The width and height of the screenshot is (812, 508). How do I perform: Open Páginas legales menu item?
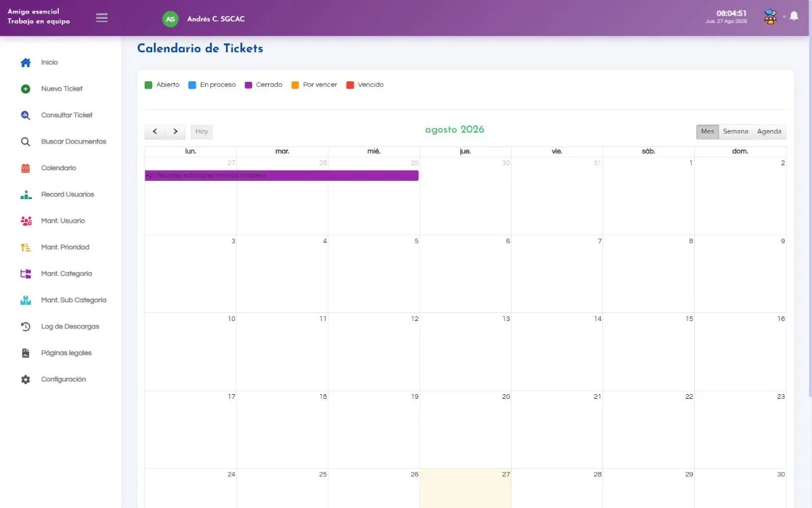click(66, 353)
